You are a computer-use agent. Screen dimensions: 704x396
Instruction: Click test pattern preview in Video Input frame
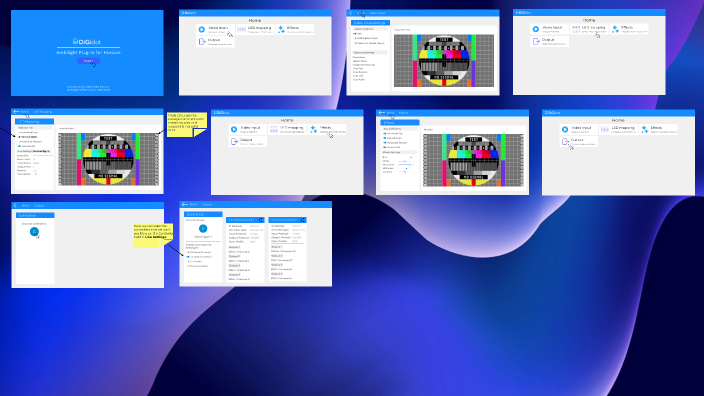[444, 61]
